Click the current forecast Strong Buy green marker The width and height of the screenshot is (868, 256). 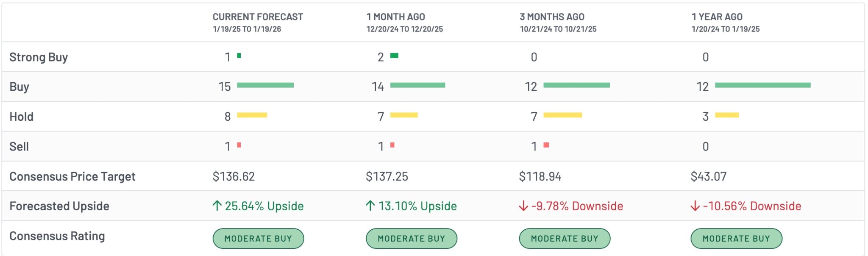[x=239, y=56]
